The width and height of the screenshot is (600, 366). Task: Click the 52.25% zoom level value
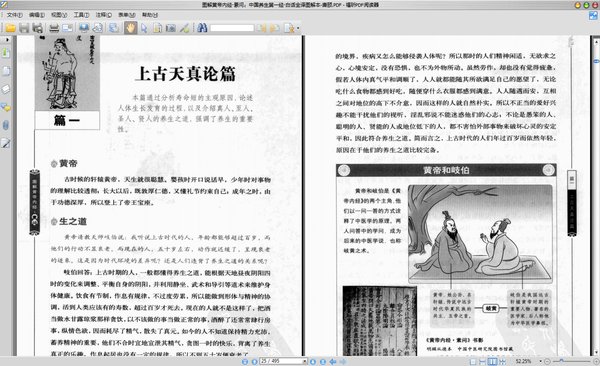523,361
